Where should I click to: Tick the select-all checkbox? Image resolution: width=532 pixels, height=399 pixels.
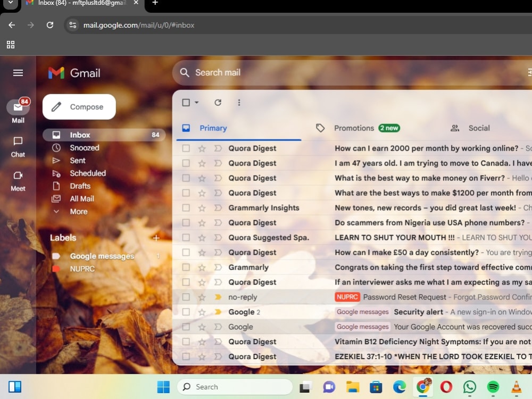click(186, 103)
